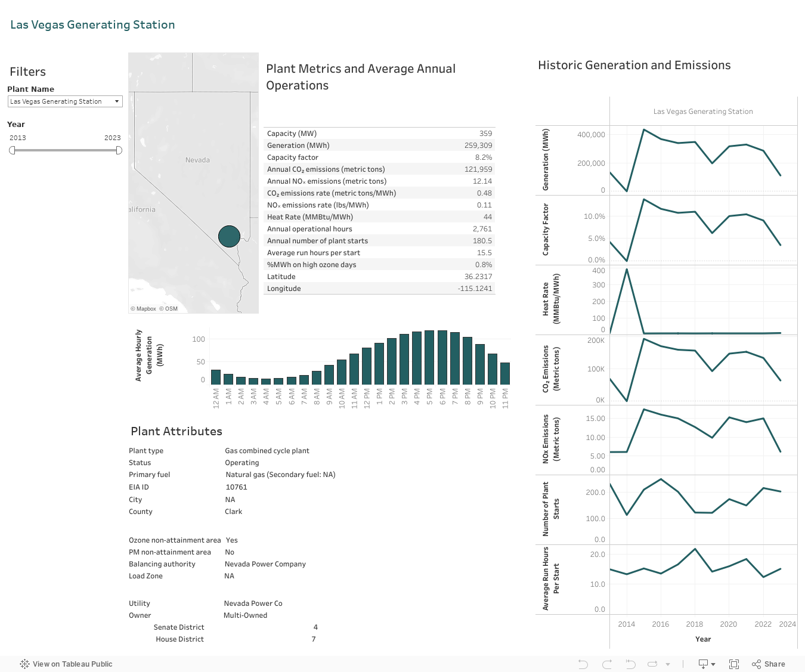Click the Refresh/pause data icon
This screenshot has width=805, height=672.
652,664
